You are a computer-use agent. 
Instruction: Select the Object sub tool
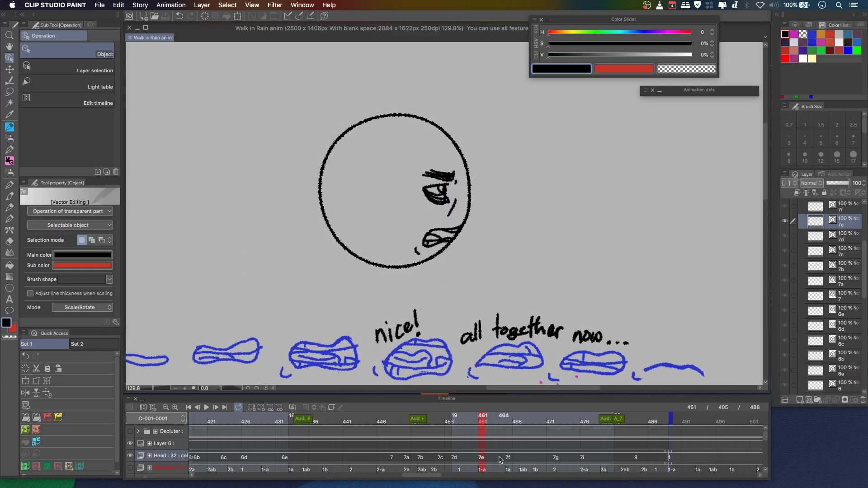coord(67,50)
